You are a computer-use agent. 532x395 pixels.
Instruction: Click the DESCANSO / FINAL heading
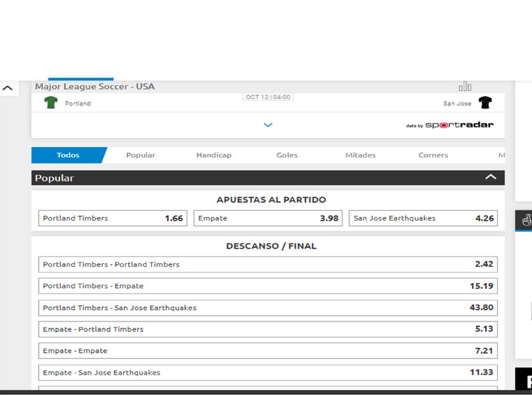pyautogui.click(x=272, y=246)
